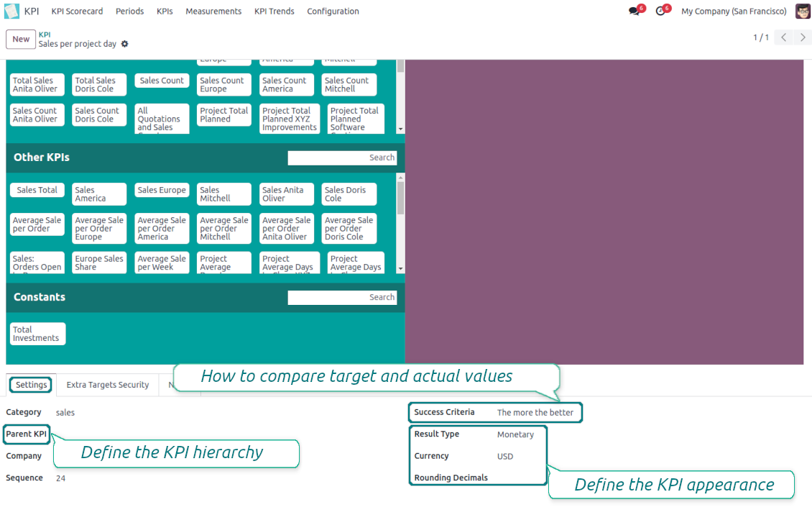The width and height of the screenshot is (812, 515).
Task: Add Average Sale per Order Mitchell KPI
Action: pos(223,229)
